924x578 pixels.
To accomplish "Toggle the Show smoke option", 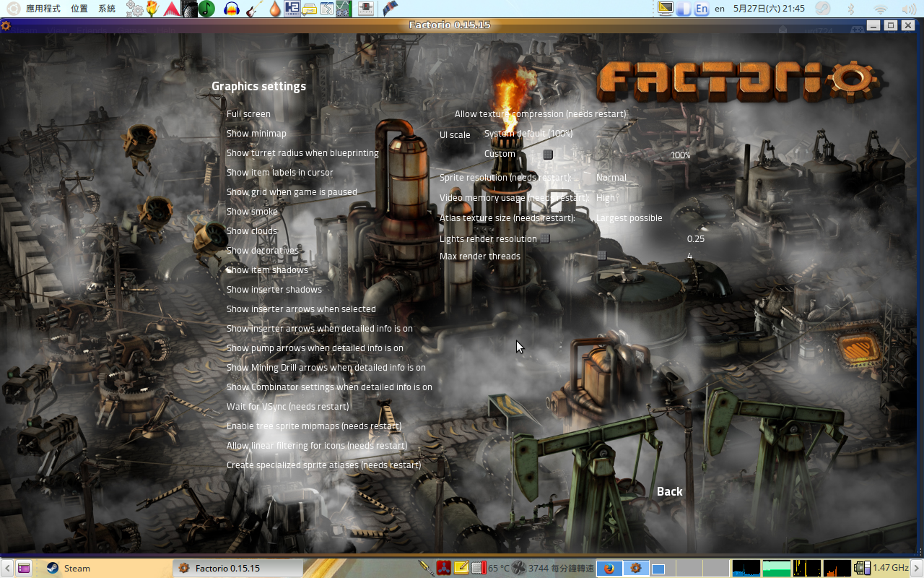I will point(252,212).
